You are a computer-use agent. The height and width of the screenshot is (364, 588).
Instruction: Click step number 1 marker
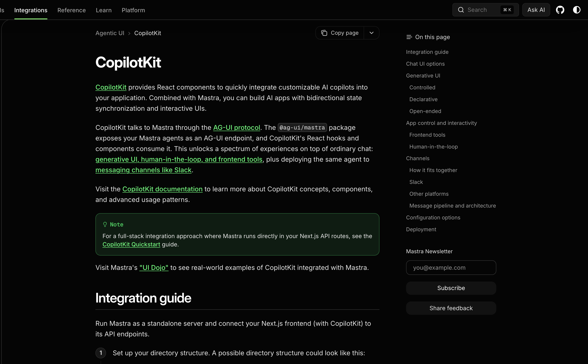(x=101, y=353)
